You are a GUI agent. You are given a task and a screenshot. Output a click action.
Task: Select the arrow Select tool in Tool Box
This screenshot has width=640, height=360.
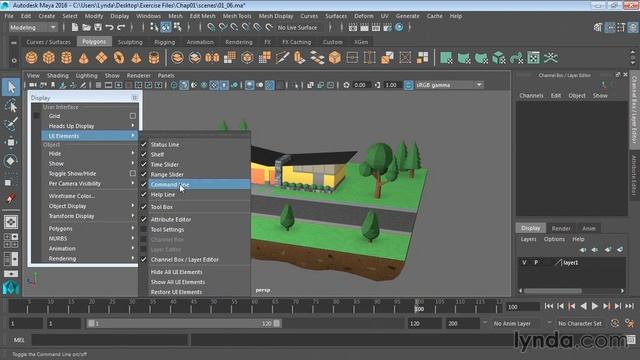coord(11,87)
